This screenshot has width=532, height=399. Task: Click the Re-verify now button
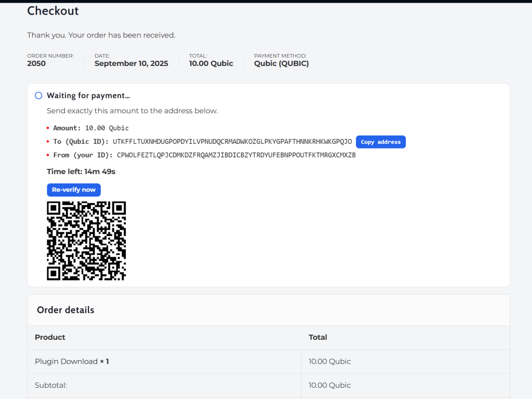[x=74, y=190]
